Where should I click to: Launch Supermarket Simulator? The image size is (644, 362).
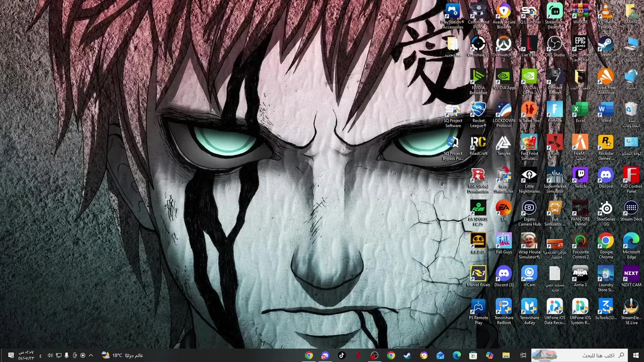click(x=555, y=180)
